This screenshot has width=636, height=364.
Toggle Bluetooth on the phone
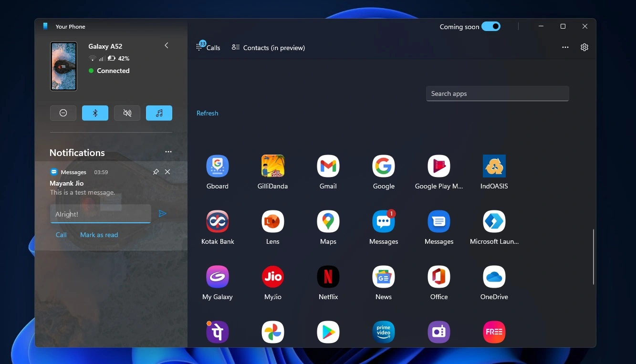click(x=95, y=113)
